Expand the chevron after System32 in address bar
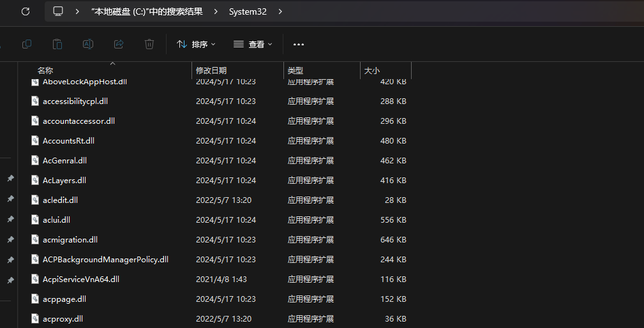Viewport: 644px width, 328px height. click(280, 11)
